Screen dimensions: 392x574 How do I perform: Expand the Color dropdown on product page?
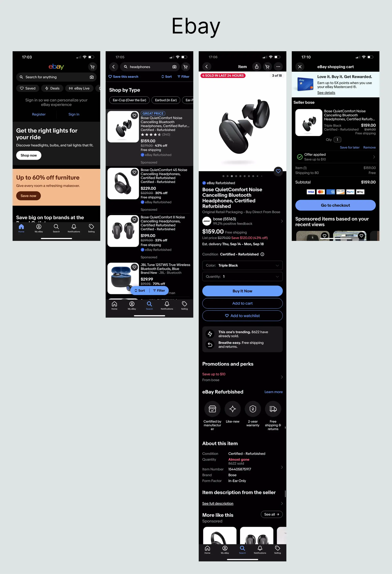pyautogui.click(x=242, y=265)
